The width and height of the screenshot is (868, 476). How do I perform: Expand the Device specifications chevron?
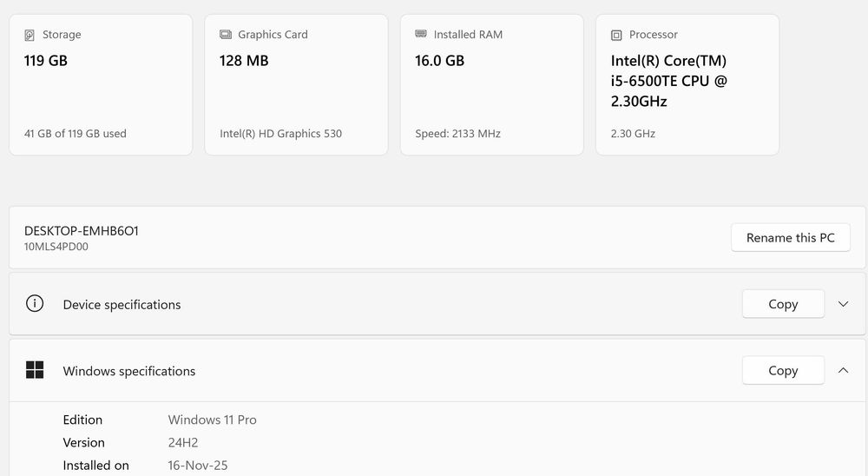843,304
